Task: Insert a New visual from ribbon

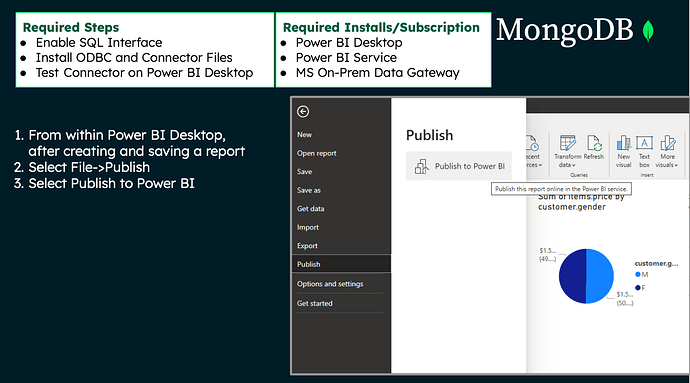Action: 624,151
